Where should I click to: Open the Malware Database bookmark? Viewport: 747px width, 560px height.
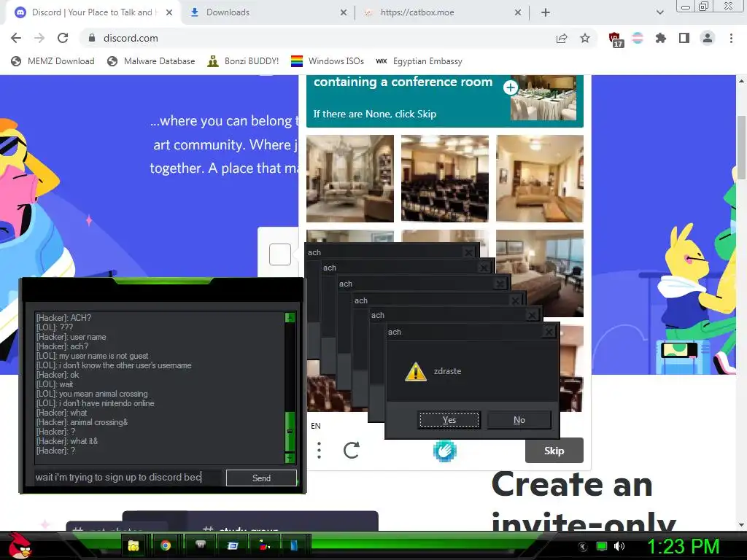(x=152, y=61)
